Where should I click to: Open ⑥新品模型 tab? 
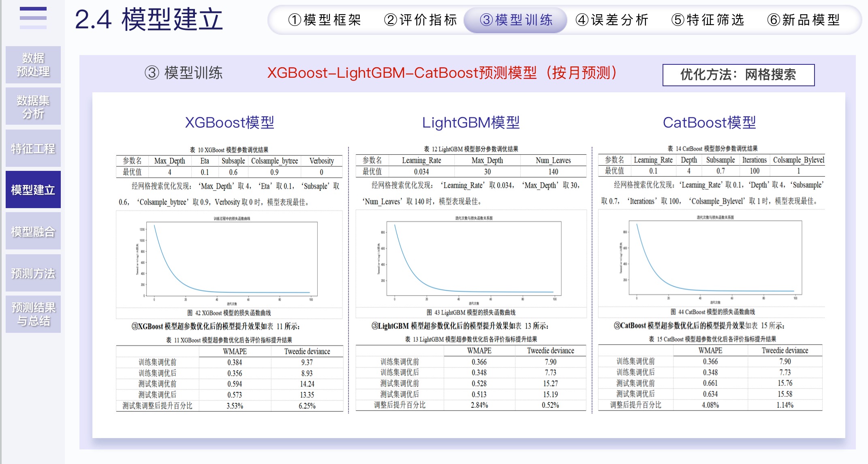click(803, 20)
